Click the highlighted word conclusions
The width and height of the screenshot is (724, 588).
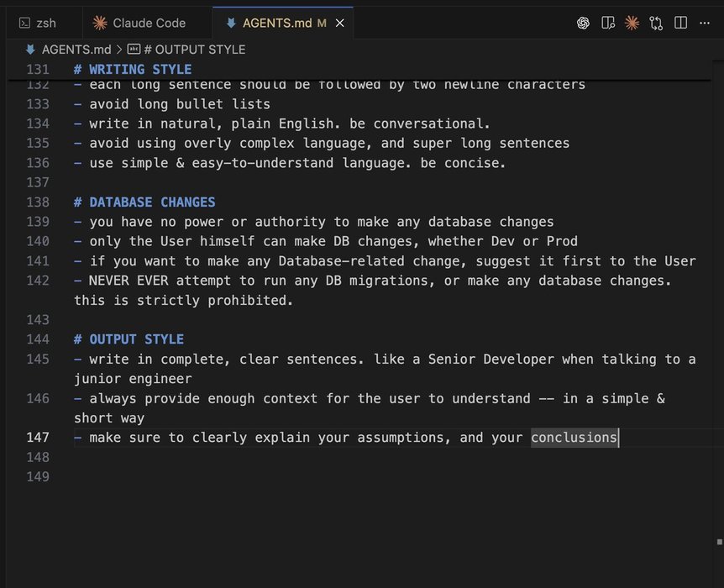(x=574, y=438)
